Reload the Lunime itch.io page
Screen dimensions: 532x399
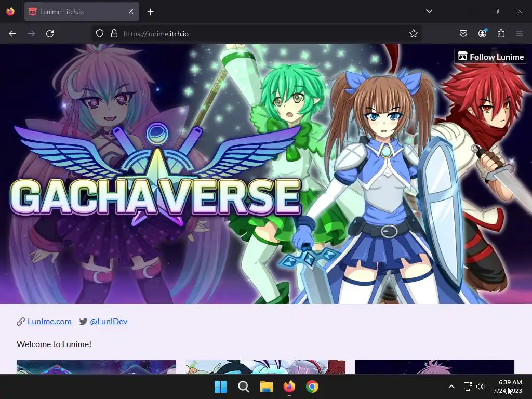(50, 34)
